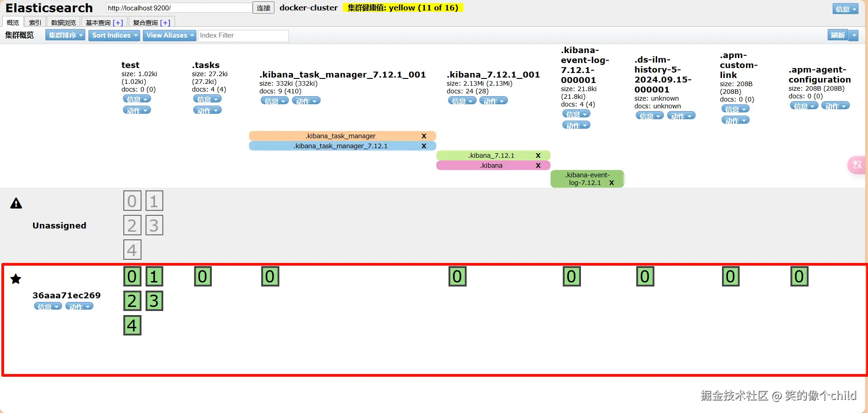This screenshot has width=868, height=413.
Task: Select shard 0 of .apm-agent-configuration index
Action: pos(800,277)
